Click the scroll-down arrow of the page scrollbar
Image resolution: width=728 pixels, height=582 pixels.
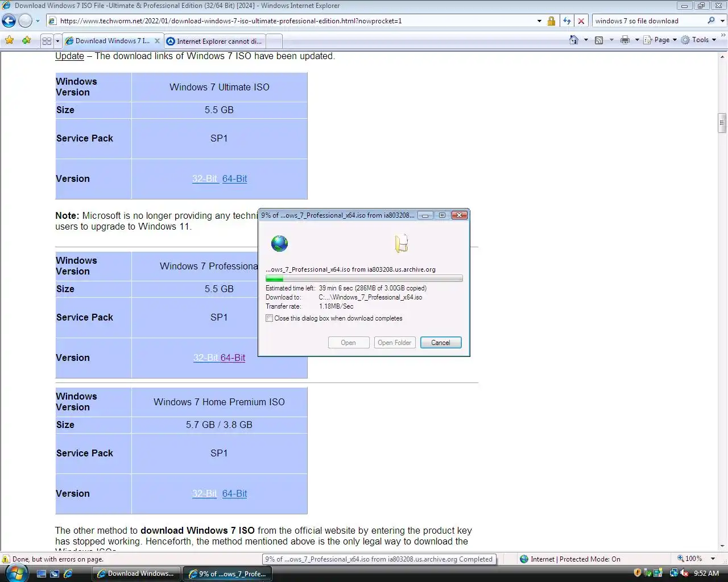[x=722, y=546]
